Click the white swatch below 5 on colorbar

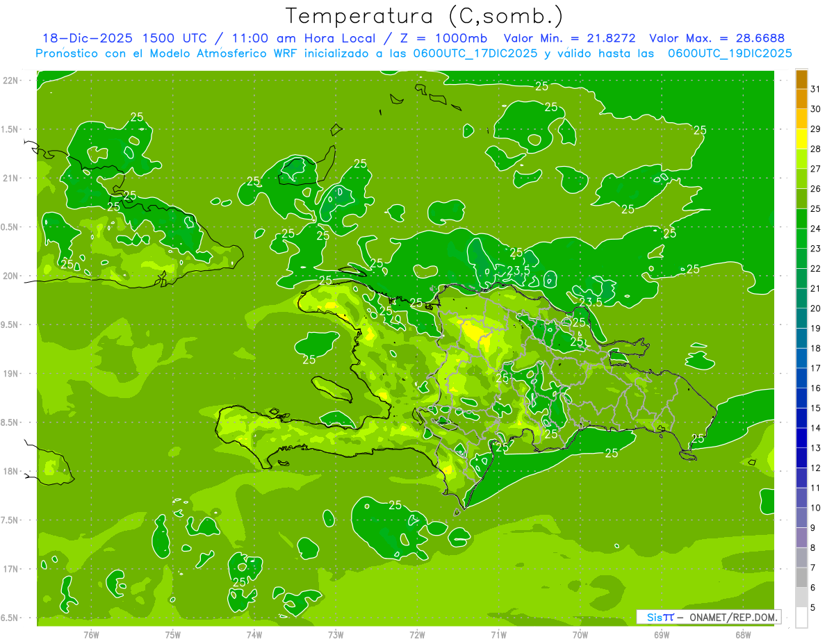click(x=801, y=618)
